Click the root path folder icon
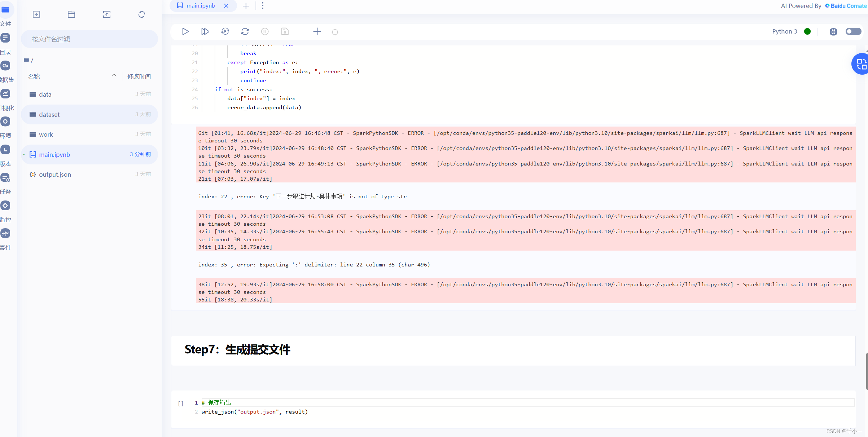Image resolution: width=868 pixels, height=437 pixels. (26, 60)
